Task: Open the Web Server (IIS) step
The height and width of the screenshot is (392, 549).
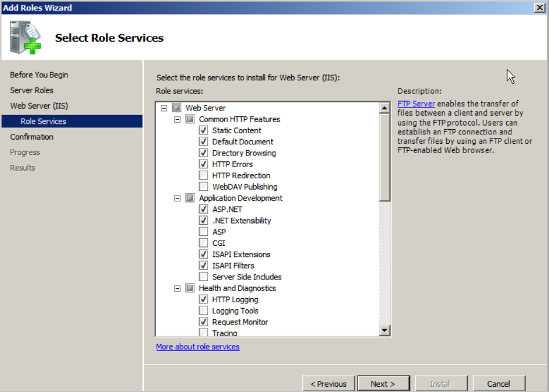Action: 39,106
